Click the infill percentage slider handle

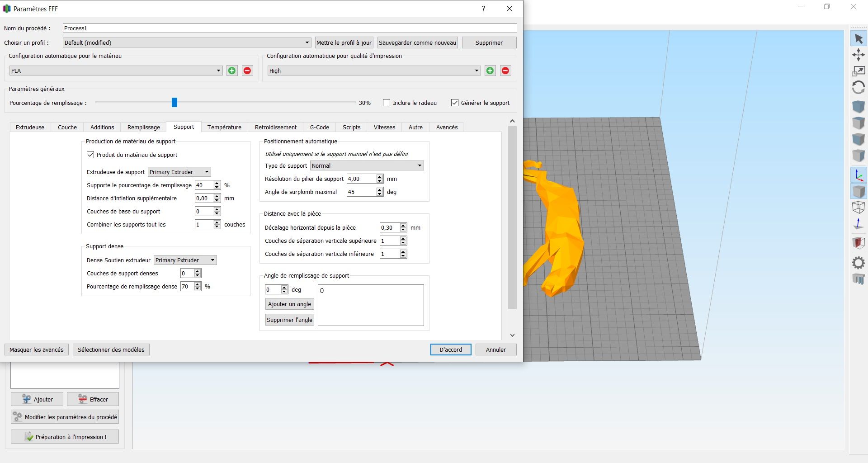point(175,103)
